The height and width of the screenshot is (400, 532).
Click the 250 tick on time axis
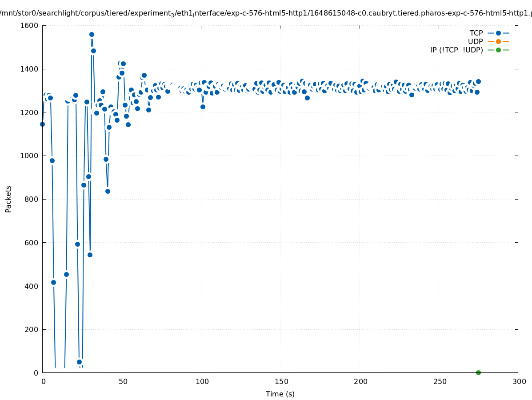pyautogui.click(x=439, y=381)
